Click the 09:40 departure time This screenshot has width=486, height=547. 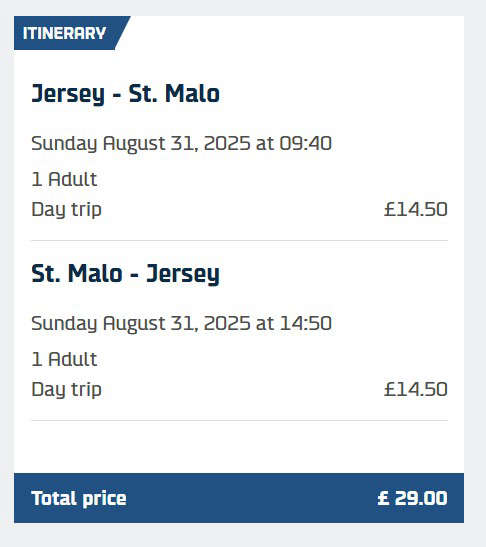(x=306, y=143)
